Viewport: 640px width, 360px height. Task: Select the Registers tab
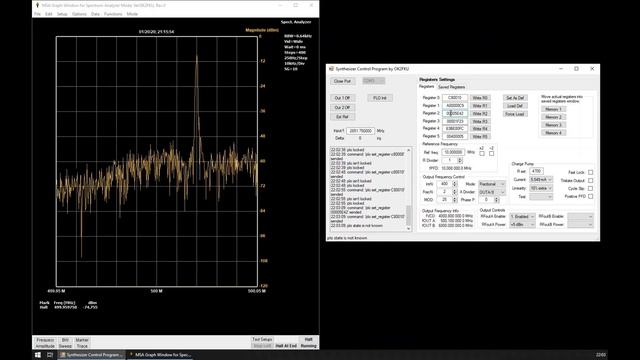point(427,87)
